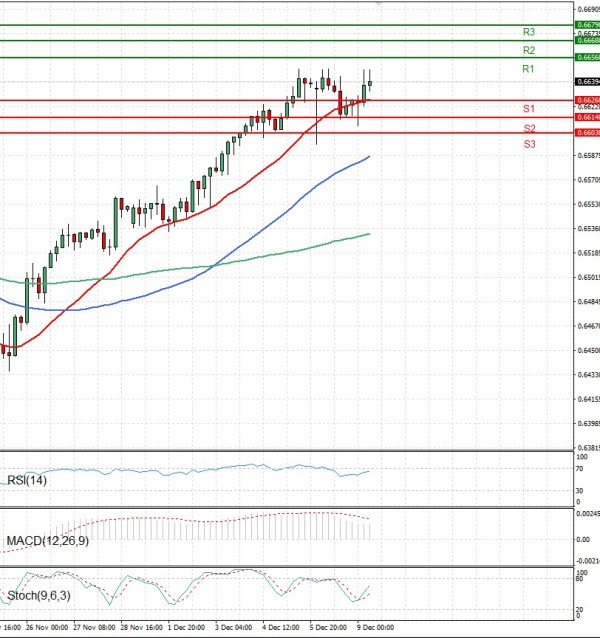Click the RSI(14) indicator label

[x=28, y=480]
